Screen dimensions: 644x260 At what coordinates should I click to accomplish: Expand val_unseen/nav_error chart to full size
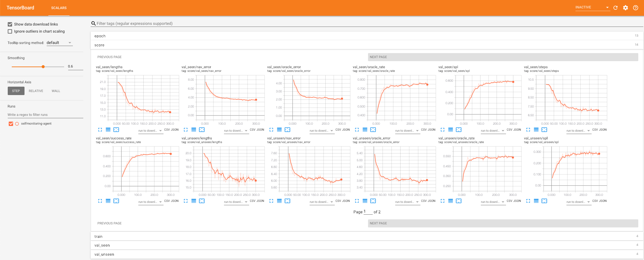coord(271,201)
